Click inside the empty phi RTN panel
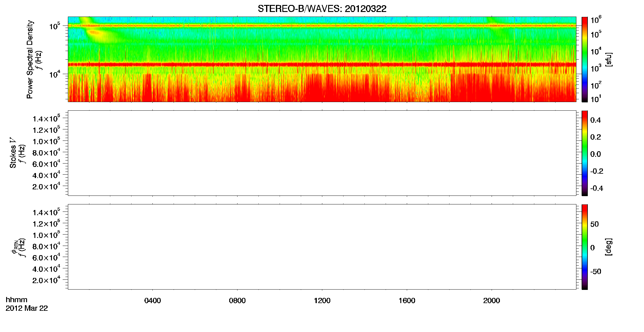644x332 pixels. click(322, 247)
